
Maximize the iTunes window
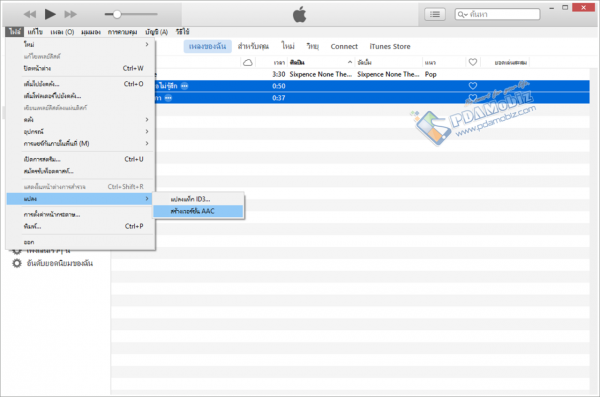click(565, 8)
